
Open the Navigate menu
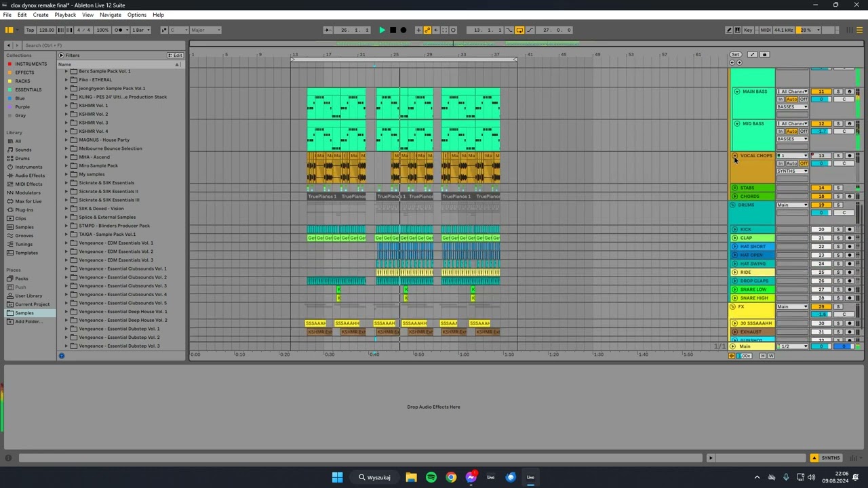110,15
